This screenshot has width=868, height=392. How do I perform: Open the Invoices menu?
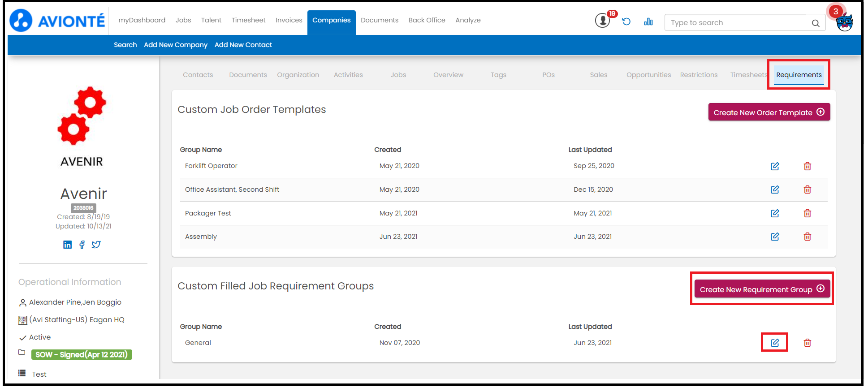tap(289, 20)
